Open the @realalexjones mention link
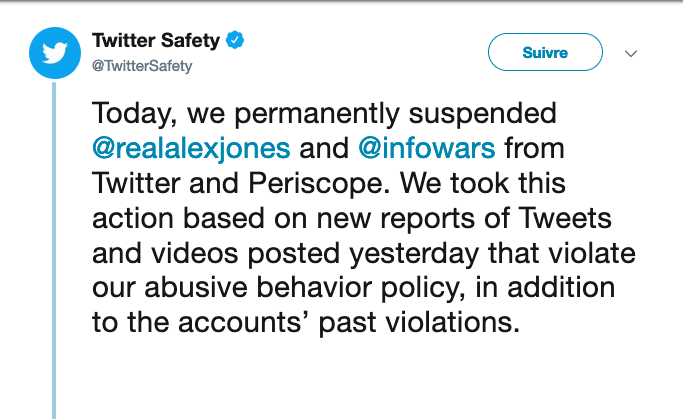Screen dimensions: 683x419 191,150
